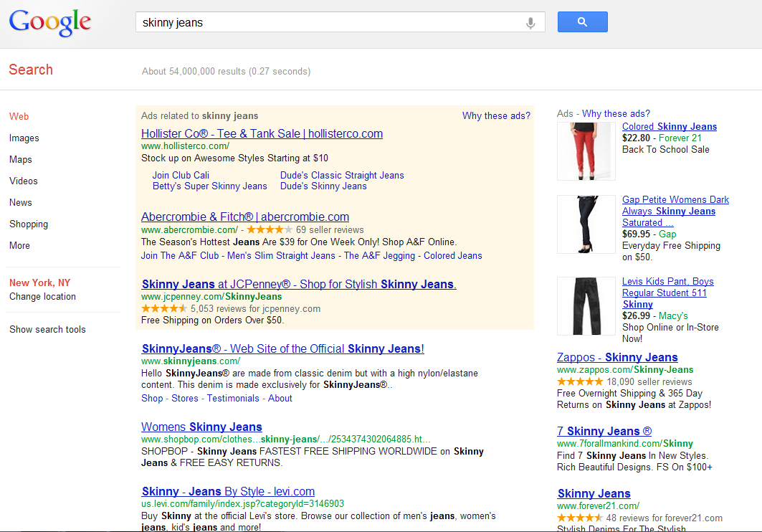Open Skinny Jeans By Style levi.com result
Screen dimensions: 762x532
tap(228, 492)
